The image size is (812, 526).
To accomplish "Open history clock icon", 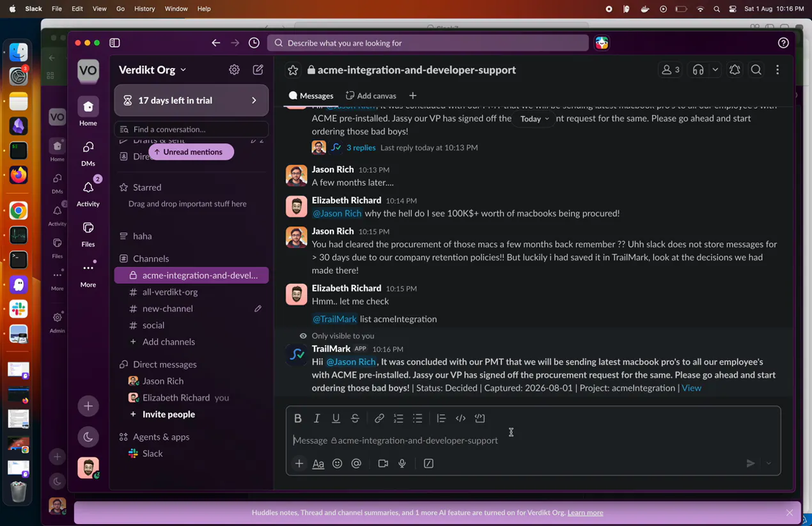I will click(x=254, y=43).
